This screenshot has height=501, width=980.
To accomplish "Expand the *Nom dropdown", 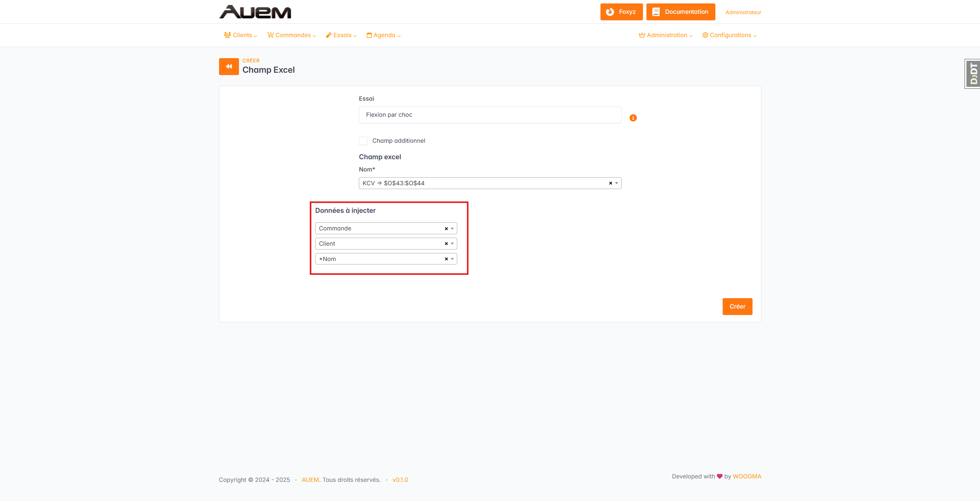I will 452,259.
